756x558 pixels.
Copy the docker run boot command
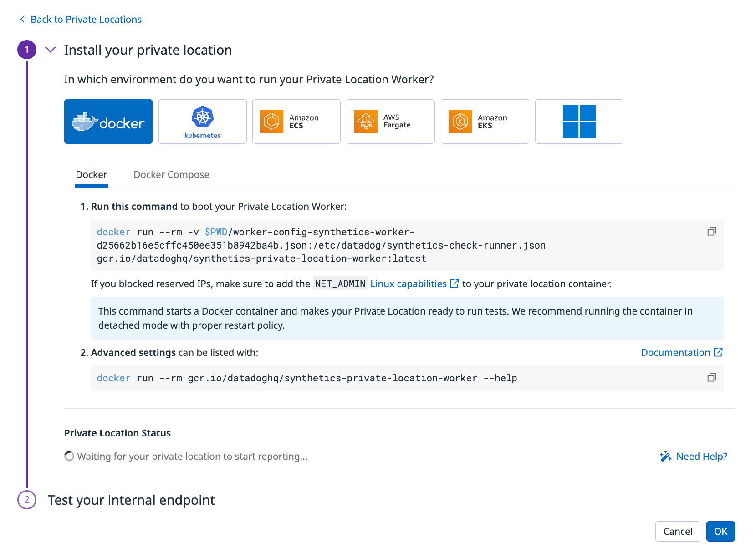pyautogui.click(x=711, y=231)
